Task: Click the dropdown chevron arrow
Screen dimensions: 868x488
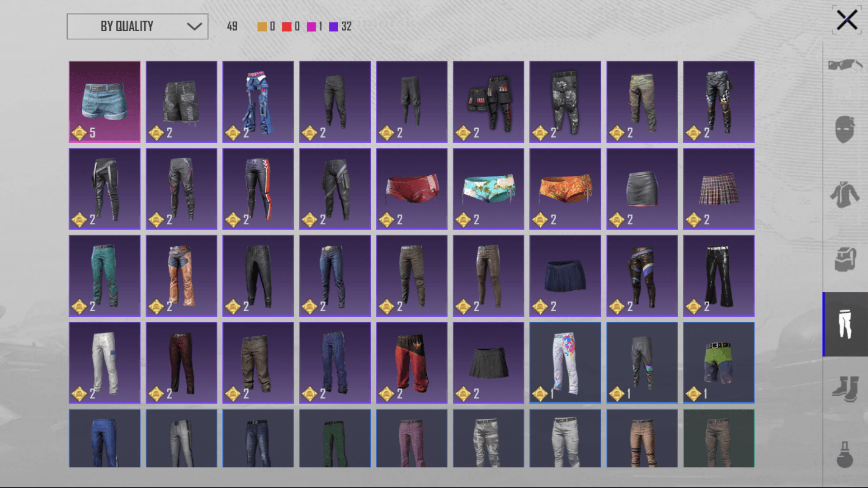Action: click(x=194, y=26)
